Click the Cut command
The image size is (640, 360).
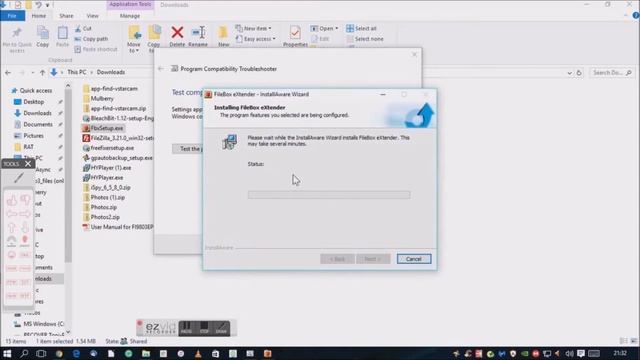[83, 29]
